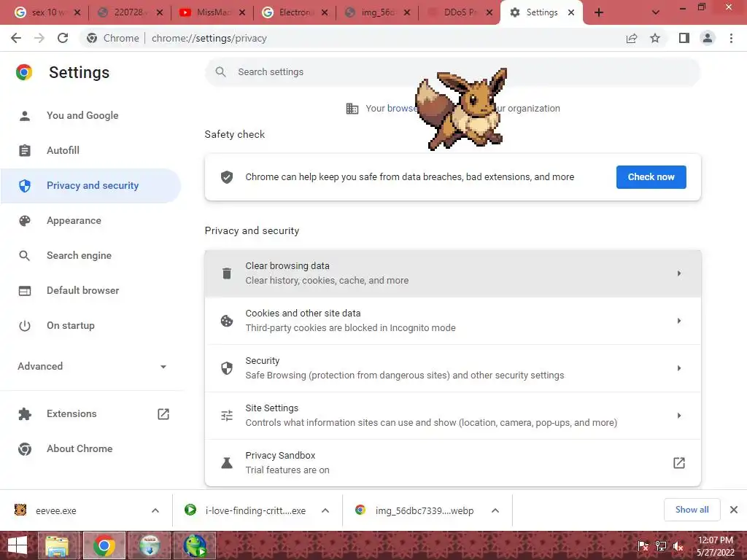Click the Search settings field
This screenshot has width=747, height=560.
pyautogui.click(x=452, y=72)
